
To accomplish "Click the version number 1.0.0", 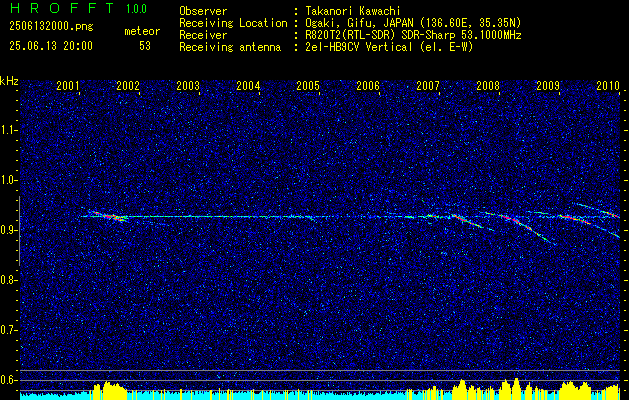I will [136, 9].
